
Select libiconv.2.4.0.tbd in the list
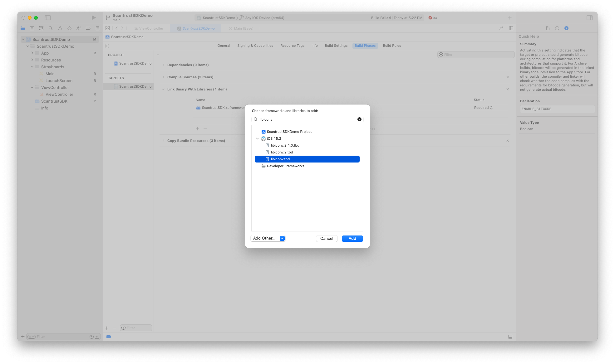(307, 145)
